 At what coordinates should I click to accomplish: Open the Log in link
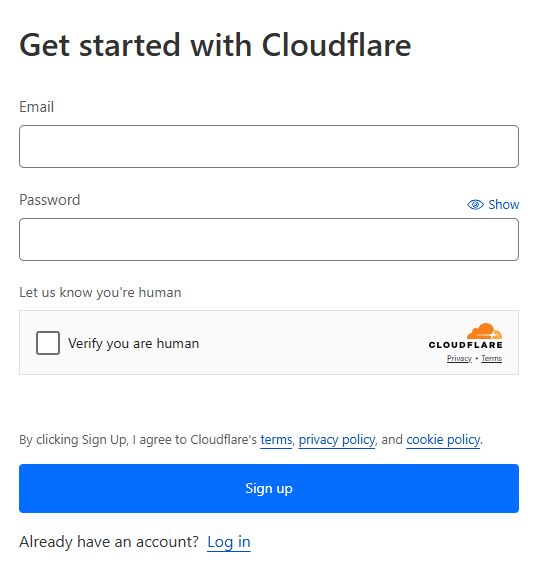pyautogui.click(x=229, y=542)
